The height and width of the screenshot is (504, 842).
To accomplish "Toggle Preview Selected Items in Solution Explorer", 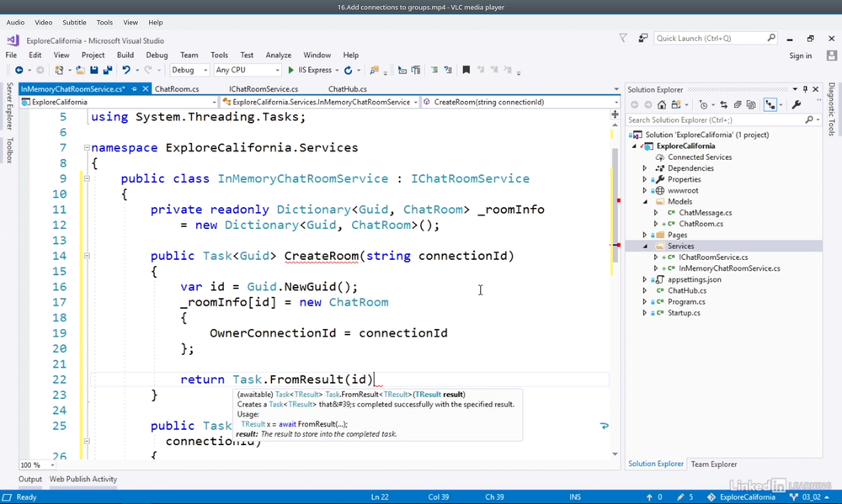I will 770,105.
